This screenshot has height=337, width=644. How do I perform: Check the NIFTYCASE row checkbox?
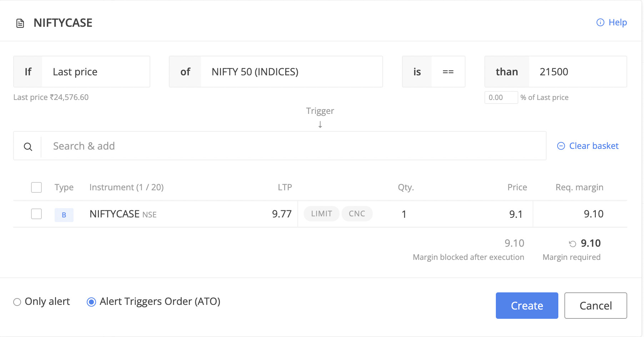[36, 214]
